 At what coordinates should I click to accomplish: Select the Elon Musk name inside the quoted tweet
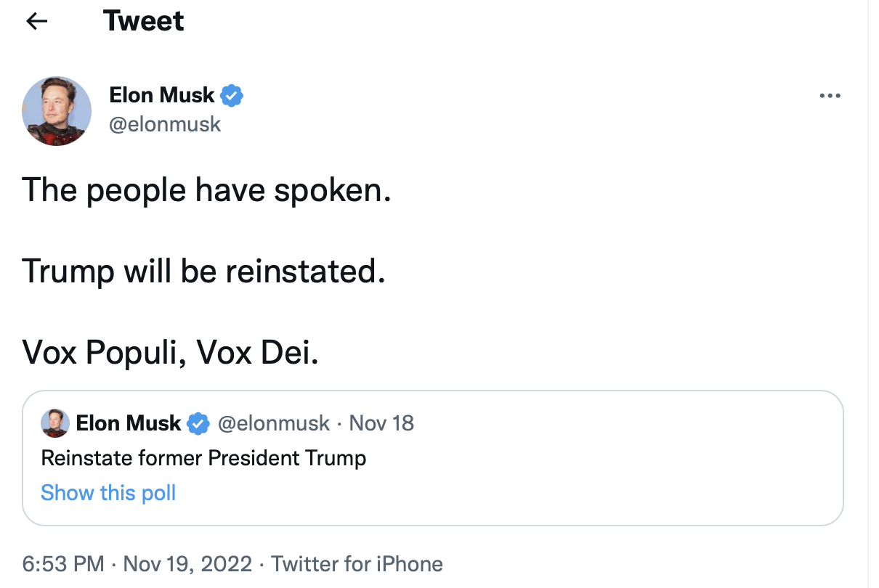point(129,423)
